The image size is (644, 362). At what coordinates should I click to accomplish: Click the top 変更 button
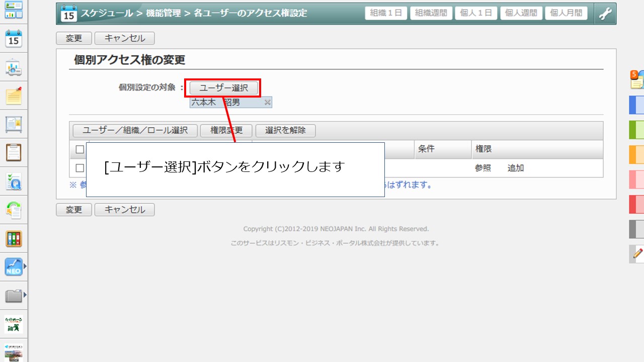tap(73, 38)
